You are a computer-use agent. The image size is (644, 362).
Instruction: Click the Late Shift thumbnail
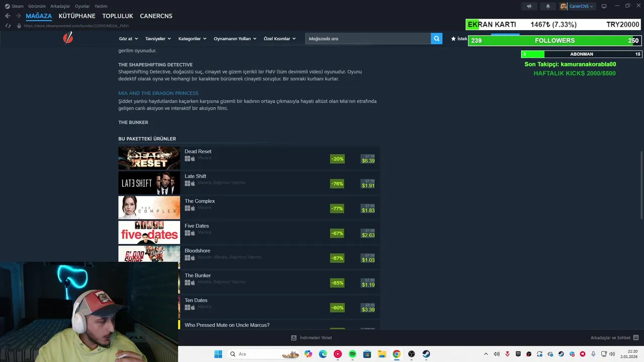[x=149, y=183]
